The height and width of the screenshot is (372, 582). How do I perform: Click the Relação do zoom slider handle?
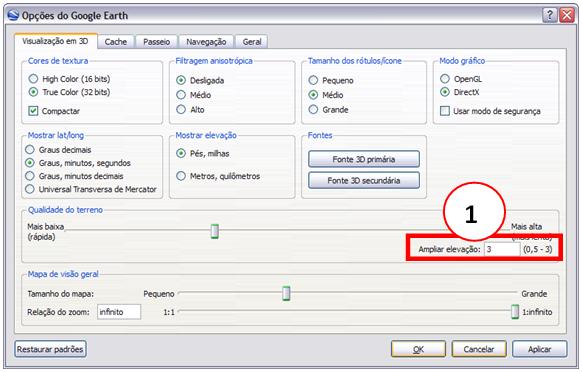click(515, 311)
